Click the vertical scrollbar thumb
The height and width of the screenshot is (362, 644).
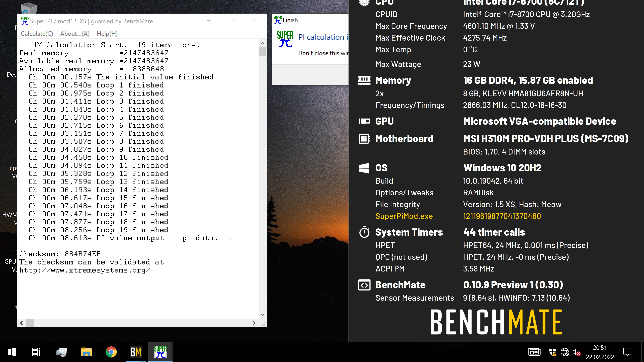pos(262,51)
